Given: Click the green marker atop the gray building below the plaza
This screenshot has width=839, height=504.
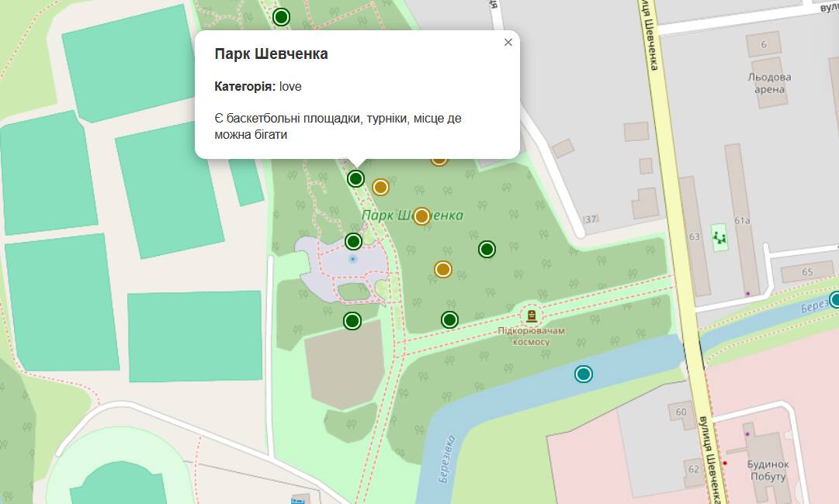Looking at the screenshot, I should [352, 321].
